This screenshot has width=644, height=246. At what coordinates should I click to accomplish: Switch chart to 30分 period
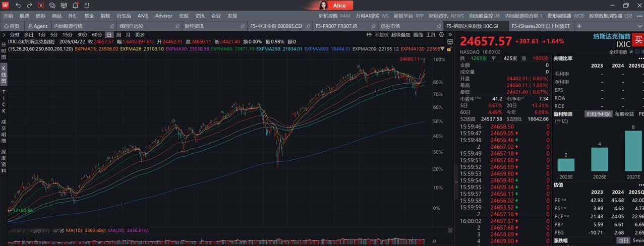pos(82,35)
